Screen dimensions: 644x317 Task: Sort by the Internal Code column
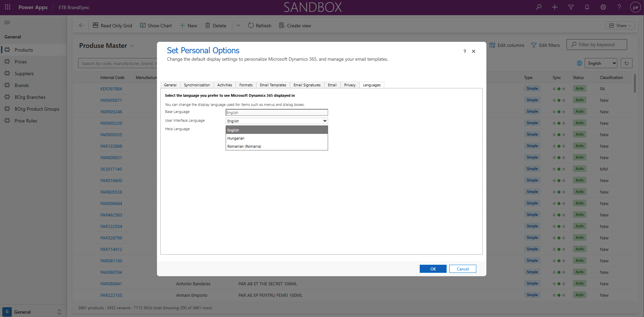[112, 78]
